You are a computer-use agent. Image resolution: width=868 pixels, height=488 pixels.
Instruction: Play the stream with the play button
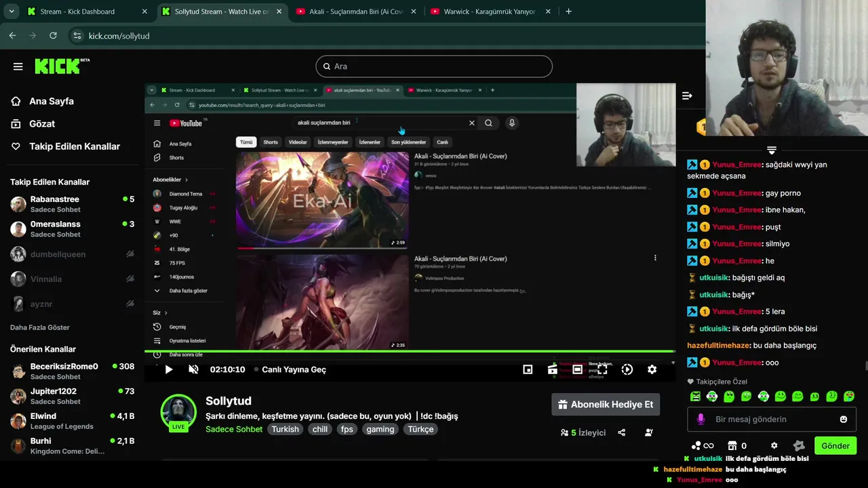point(169,369)
